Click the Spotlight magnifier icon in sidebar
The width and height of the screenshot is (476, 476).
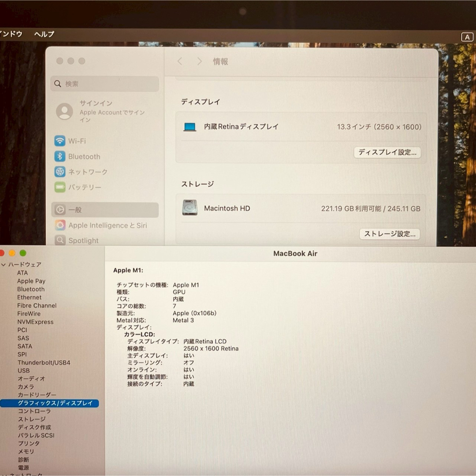pyautogui.click(x=60, y=240)
